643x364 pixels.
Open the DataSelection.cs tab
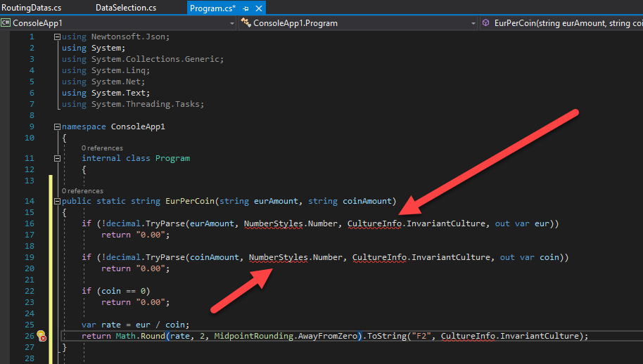[x=126, y=8]
